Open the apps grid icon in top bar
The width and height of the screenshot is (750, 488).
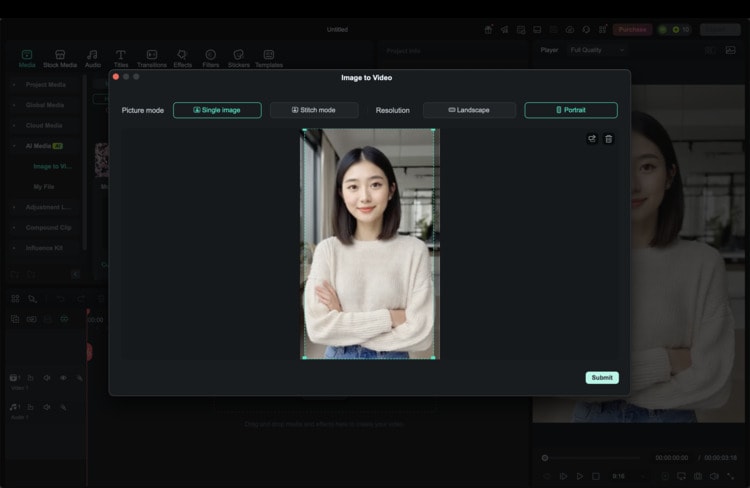tap(602, 30)
